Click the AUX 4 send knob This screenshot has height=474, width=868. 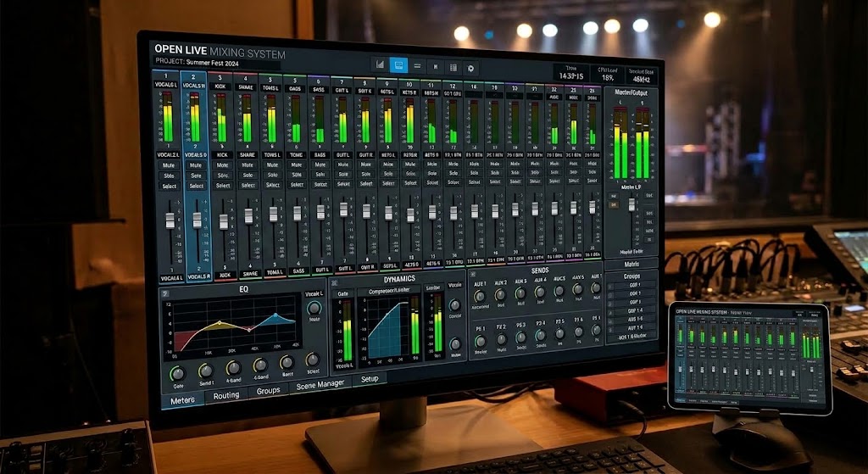click(540, 292)
